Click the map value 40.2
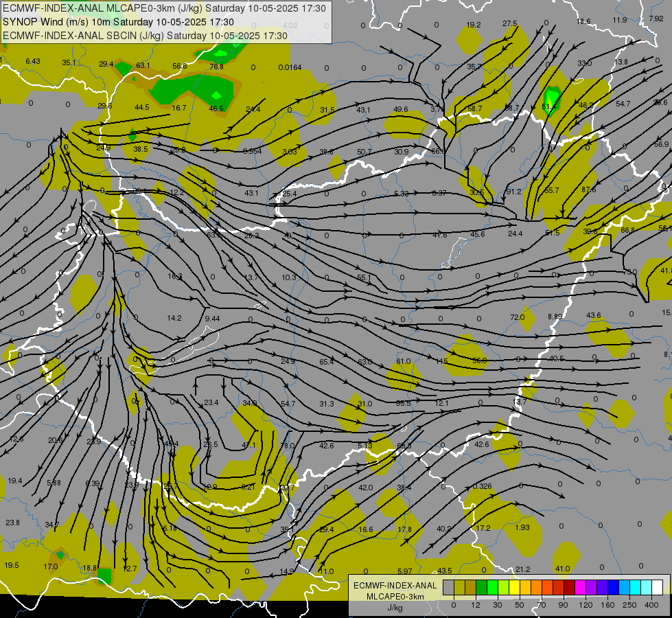Screen dimensions: 672x618 444,529
